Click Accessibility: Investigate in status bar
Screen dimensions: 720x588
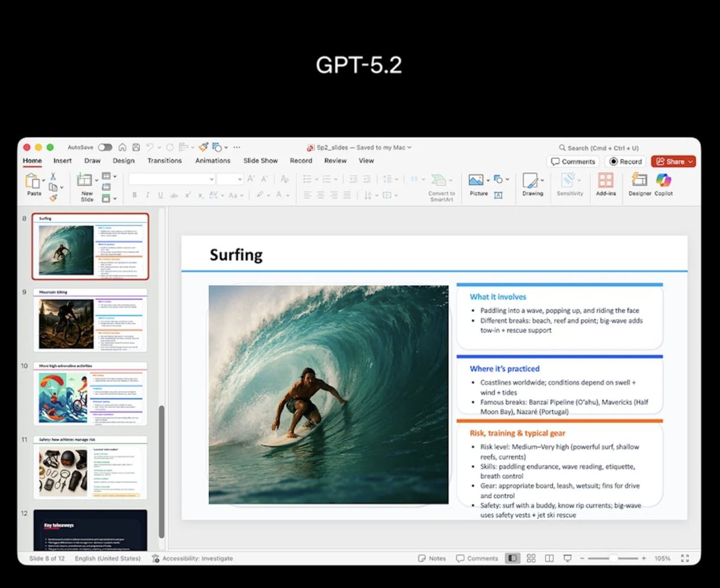(192, 559)
